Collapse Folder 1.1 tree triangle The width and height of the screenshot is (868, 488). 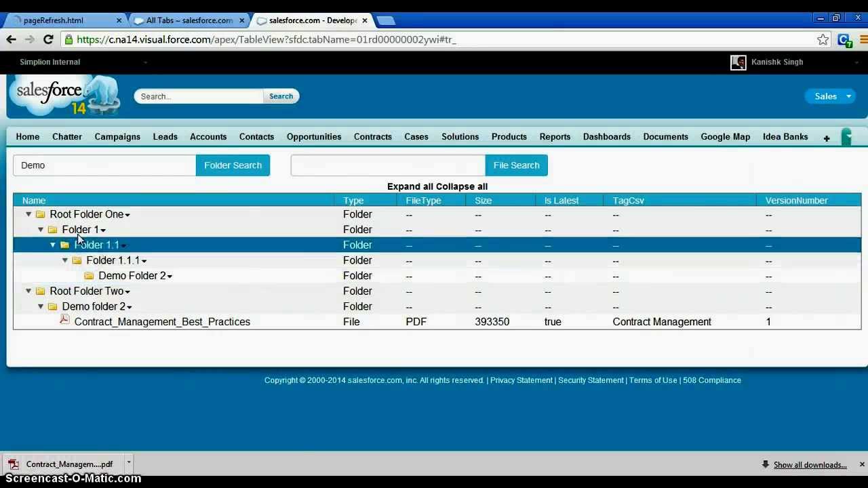click(x=53, y=245)
